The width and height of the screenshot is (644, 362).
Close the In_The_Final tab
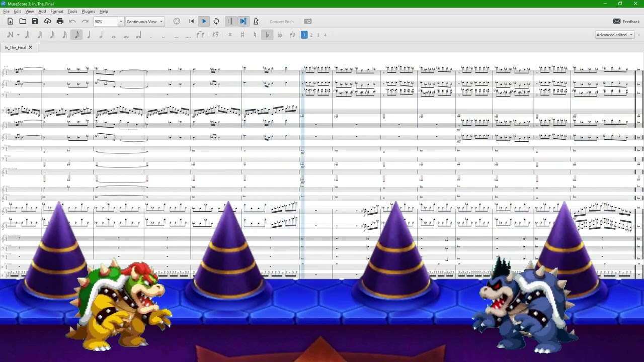coord(30,47)
